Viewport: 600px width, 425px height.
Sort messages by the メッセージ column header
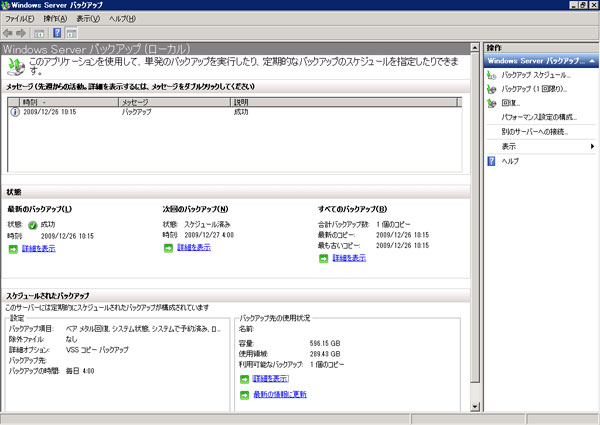pos(174,102)
